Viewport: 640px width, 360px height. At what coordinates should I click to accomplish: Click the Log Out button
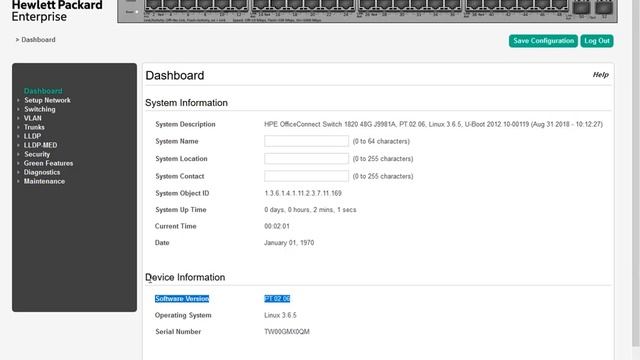coord(597,41)
